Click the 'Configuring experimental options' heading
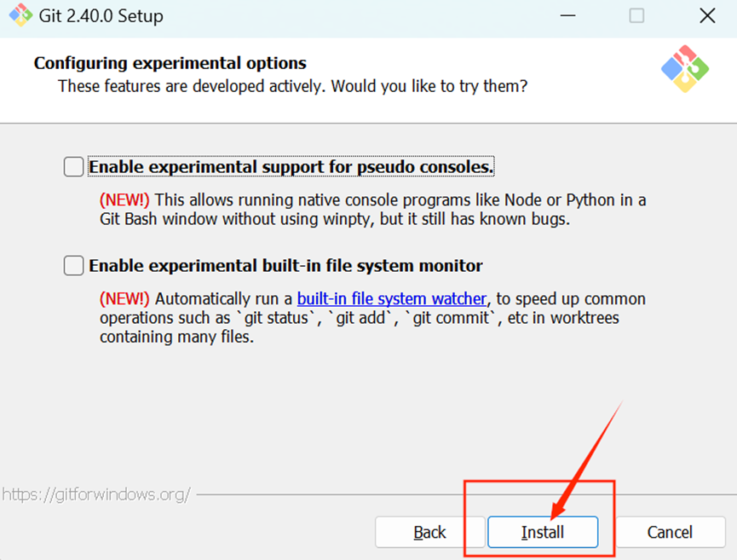Image resolution: width=737 pixels, height=560 pixels. tap(170, 63)
